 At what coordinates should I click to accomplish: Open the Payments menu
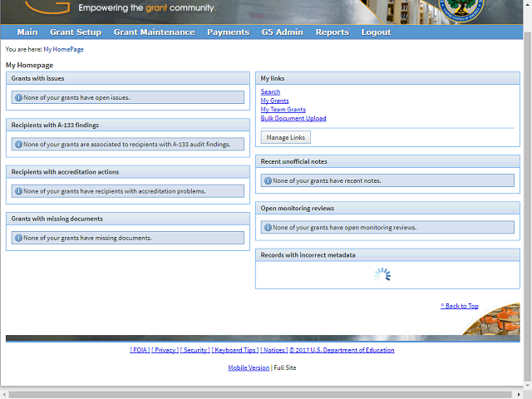click(229, 32)
